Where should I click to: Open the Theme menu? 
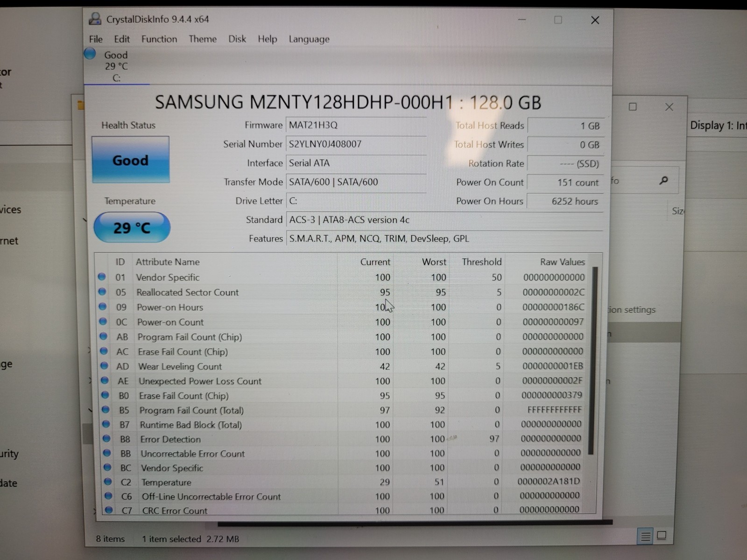click(203, 39)
